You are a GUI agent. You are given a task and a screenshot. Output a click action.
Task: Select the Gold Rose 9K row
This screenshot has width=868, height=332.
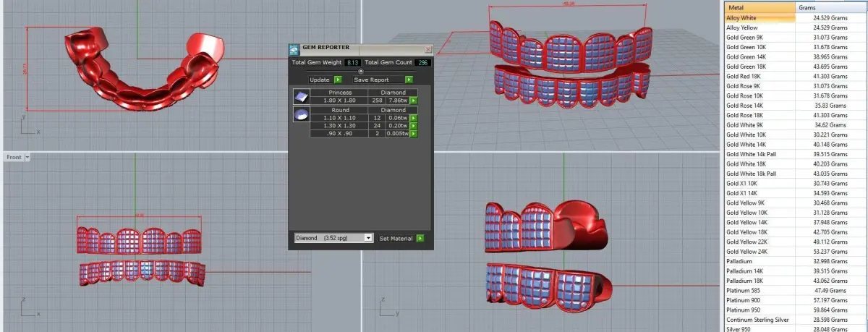pos(796,86)
